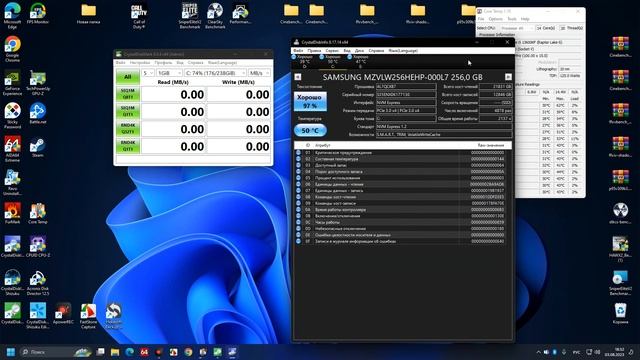Go to previous disk in CrystalDiskInfo
The image size is (640, 360).
coord(298,77)
